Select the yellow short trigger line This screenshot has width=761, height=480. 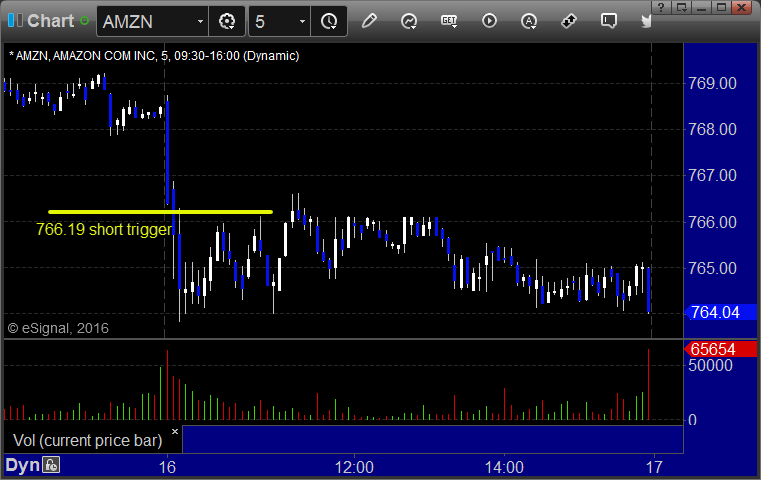(x=161, y=212)
